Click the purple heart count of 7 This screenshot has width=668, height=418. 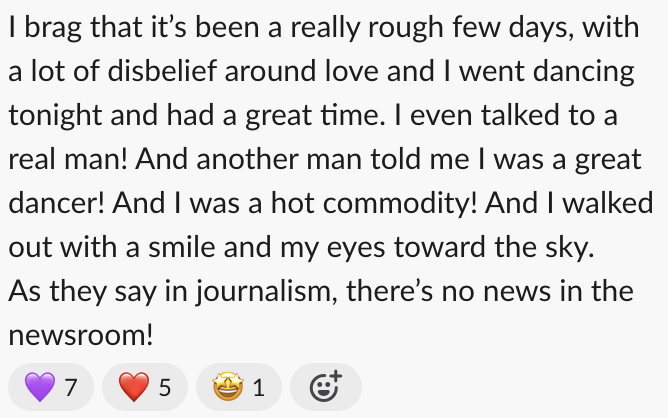pos(70,388)
